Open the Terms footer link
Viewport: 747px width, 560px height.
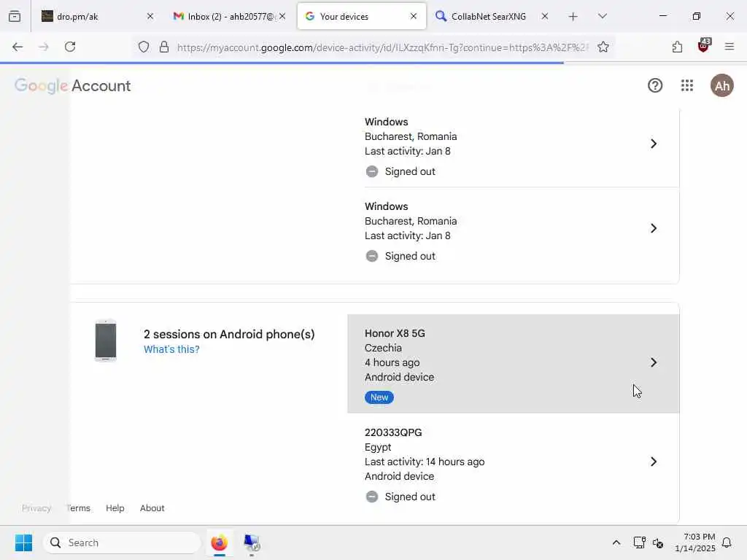click(x=78, y=508)
